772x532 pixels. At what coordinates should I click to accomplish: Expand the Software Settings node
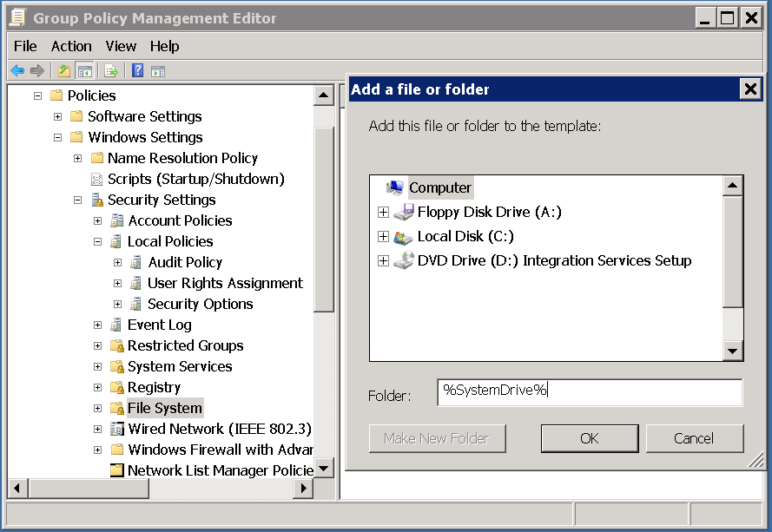click(57, 116)
